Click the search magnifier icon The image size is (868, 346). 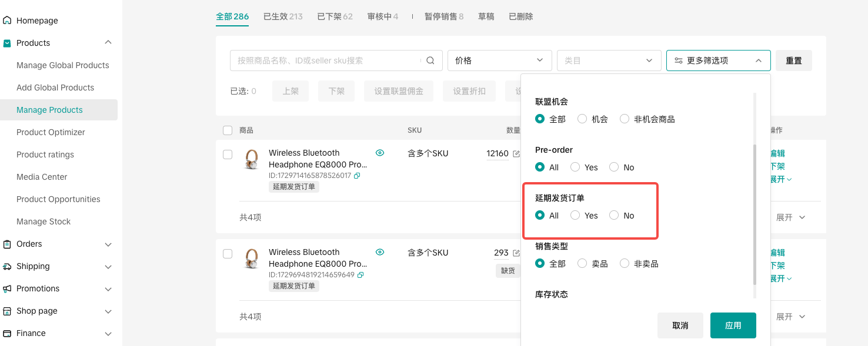(x=430, y=61)
